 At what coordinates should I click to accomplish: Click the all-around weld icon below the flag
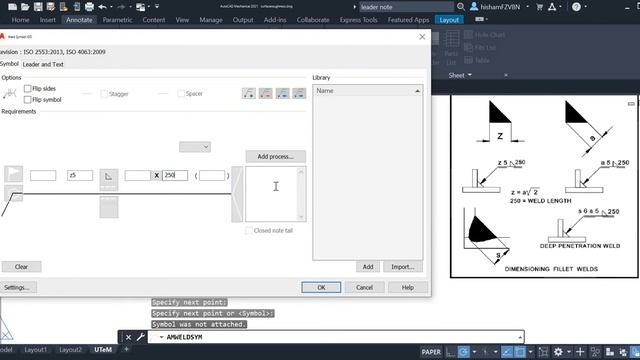pos(13,193)
